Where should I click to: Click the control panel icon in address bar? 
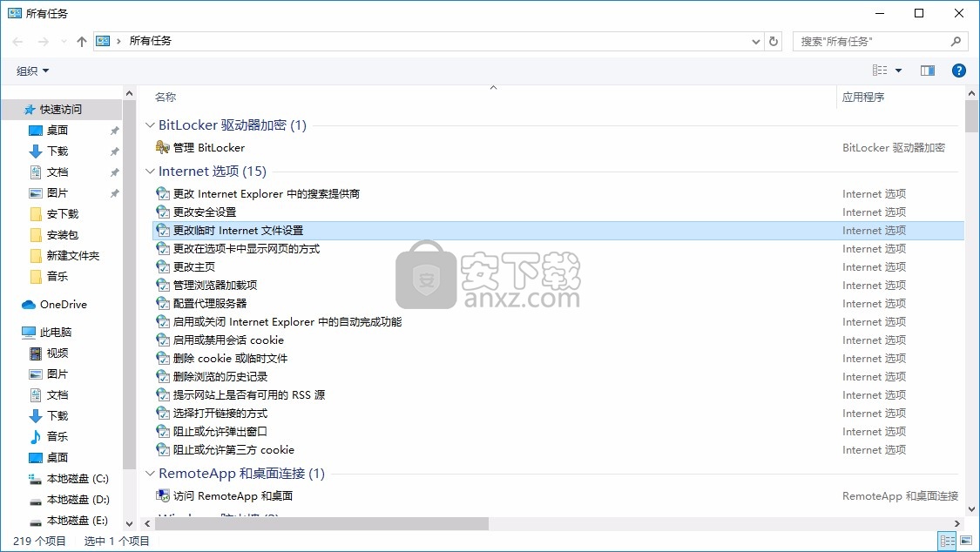[x=103, y=41]
